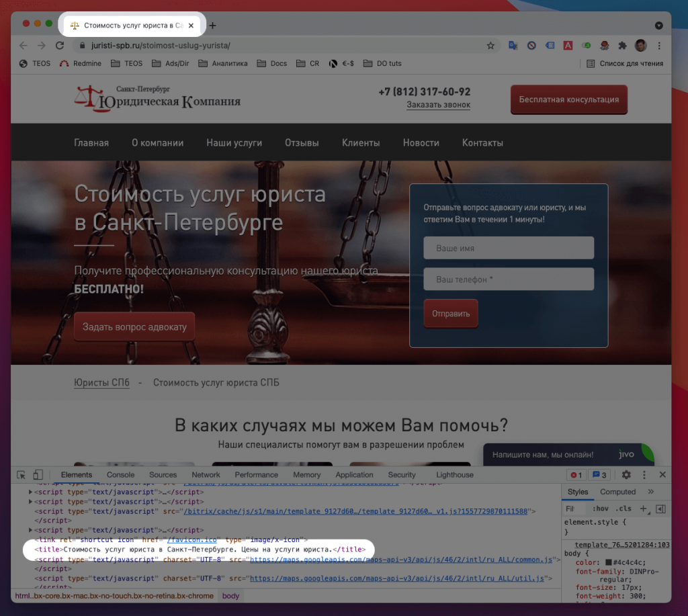
Task: Click the blue messages counter badge in DevTools
Action: click(599, 475)
